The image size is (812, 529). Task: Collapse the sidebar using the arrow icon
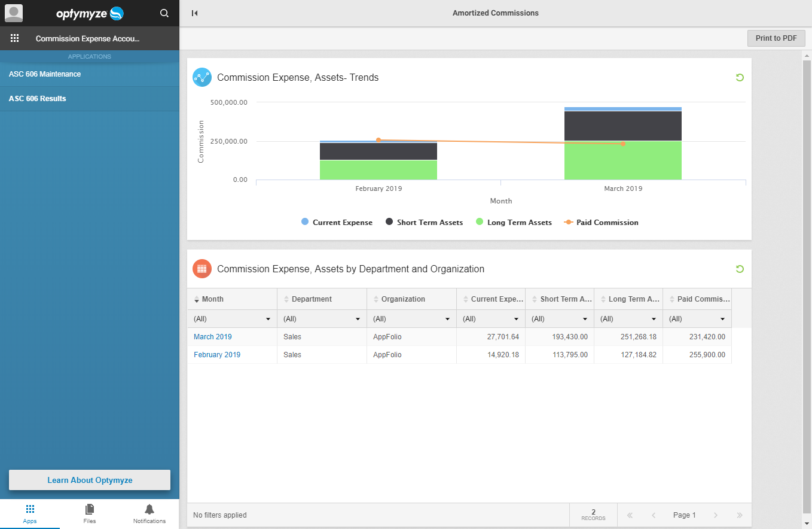[x=194, y=13]
